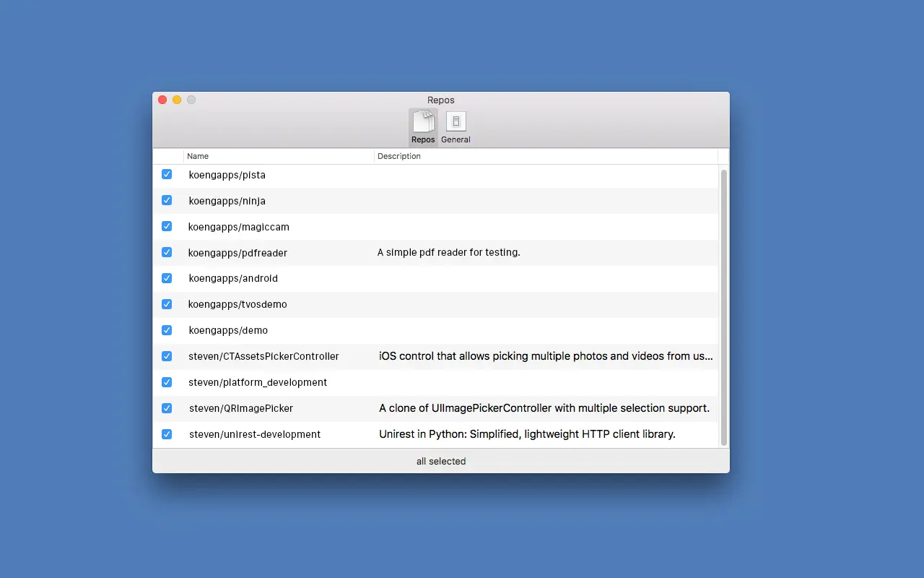Disable the steven/unirest-development checkbox

pyautogui.click(x=167, y=434)
